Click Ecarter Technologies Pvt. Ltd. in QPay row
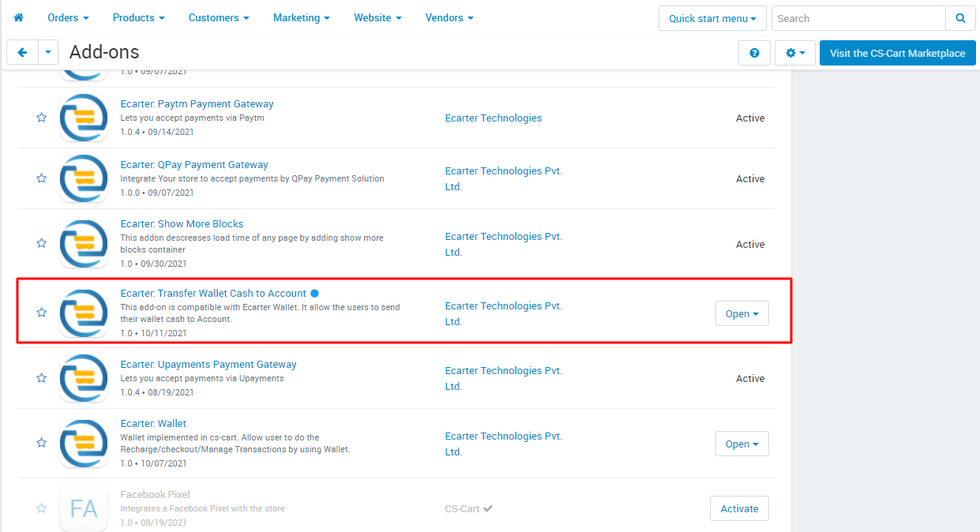 click(x=504, y=178)
